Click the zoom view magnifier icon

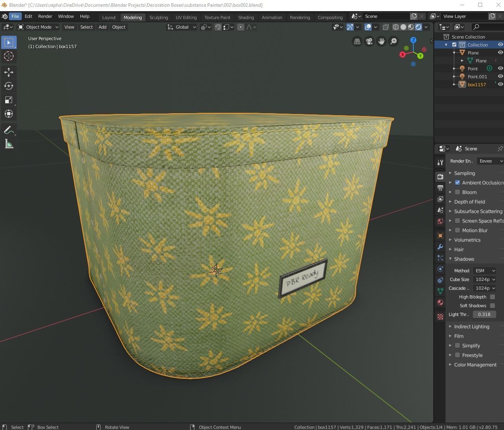(x=393, y=41)
